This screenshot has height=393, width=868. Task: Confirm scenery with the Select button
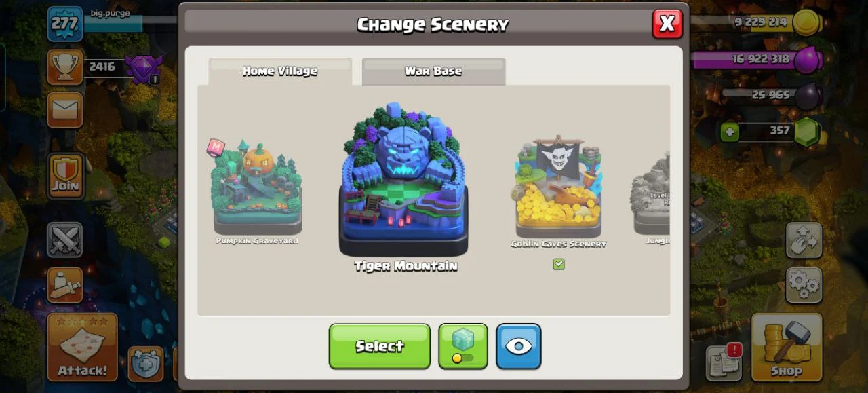tap(380, 346)
